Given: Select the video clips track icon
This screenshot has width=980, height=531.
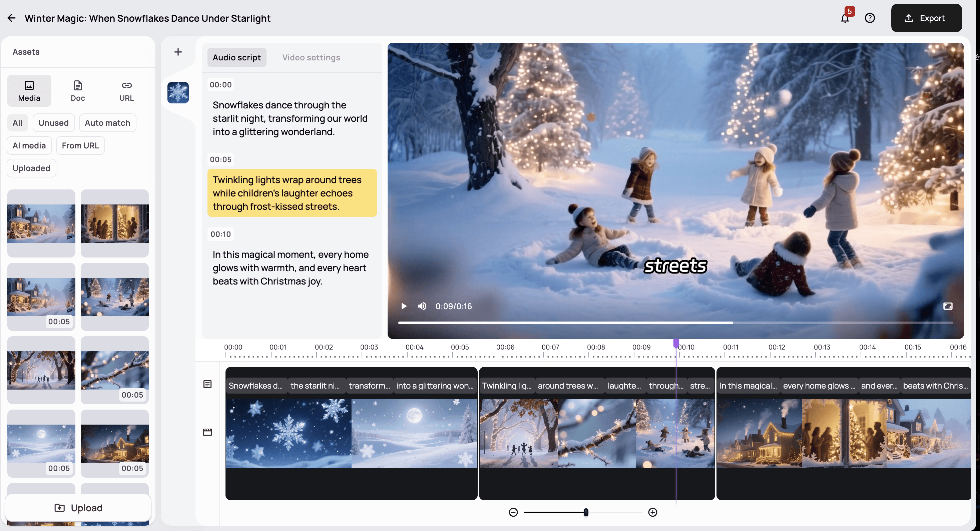Looking at the screenshot, I should (207, 432).
